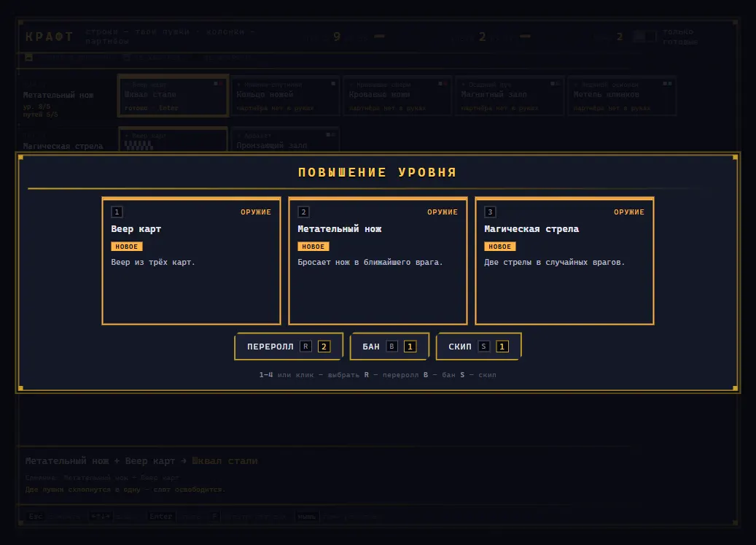Click the text 'Две стрелы в случайных врагов.'

pyautogui.click(x=555, y=263)
